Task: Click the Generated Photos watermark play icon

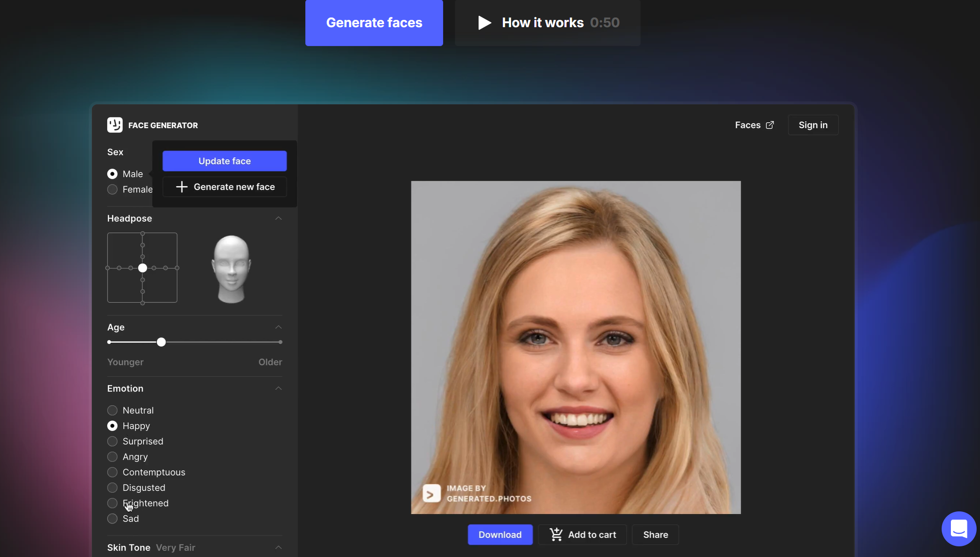Action: [431, 493]
